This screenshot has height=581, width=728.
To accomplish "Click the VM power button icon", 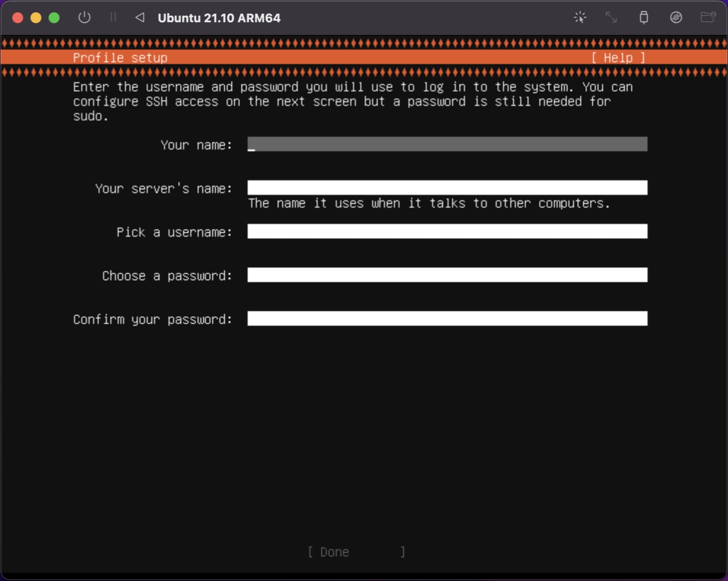I will click(84, 18).
